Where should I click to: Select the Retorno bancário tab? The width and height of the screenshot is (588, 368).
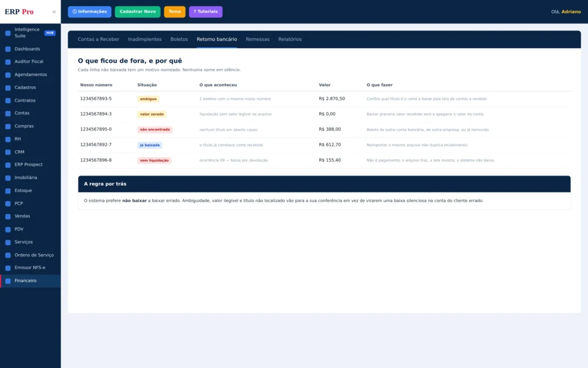pyautogui.click(x=216, y=39)
